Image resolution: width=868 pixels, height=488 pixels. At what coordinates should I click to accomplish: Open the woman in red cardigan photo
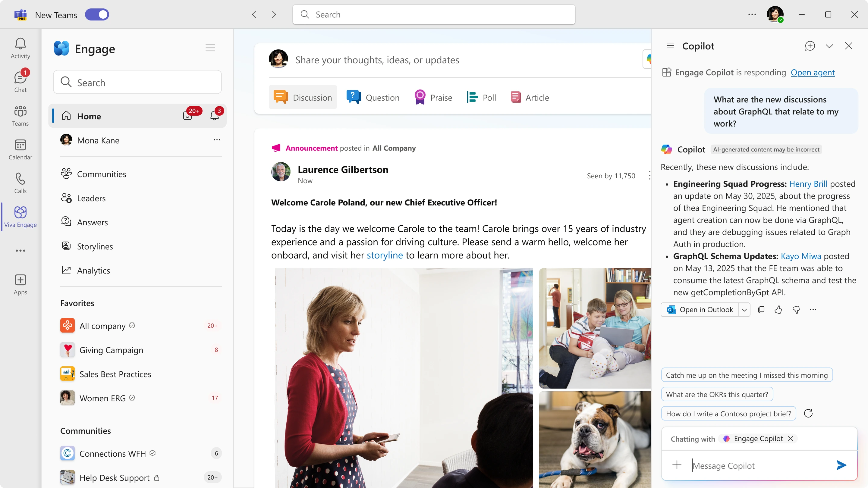tap(404, 378)
